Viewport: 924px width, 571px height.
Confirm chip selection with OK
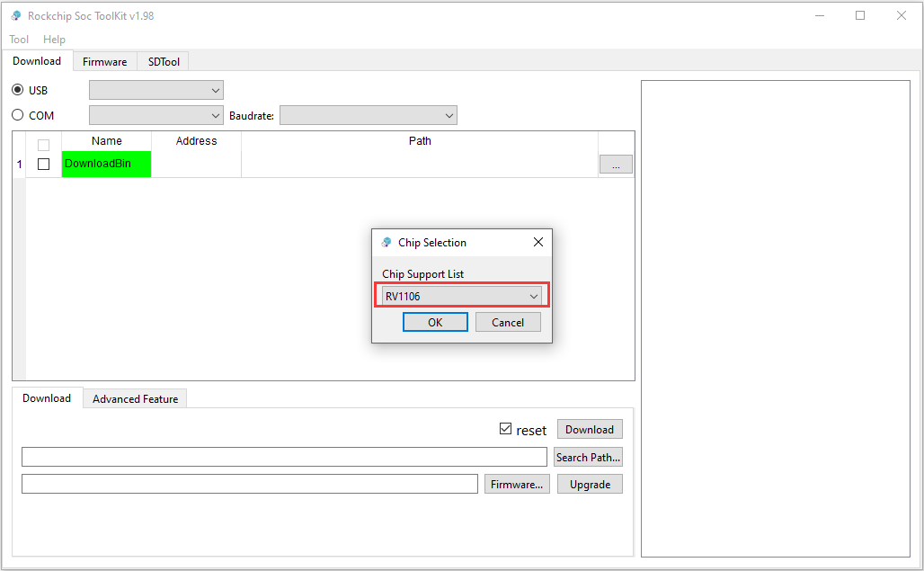(435, 321)
